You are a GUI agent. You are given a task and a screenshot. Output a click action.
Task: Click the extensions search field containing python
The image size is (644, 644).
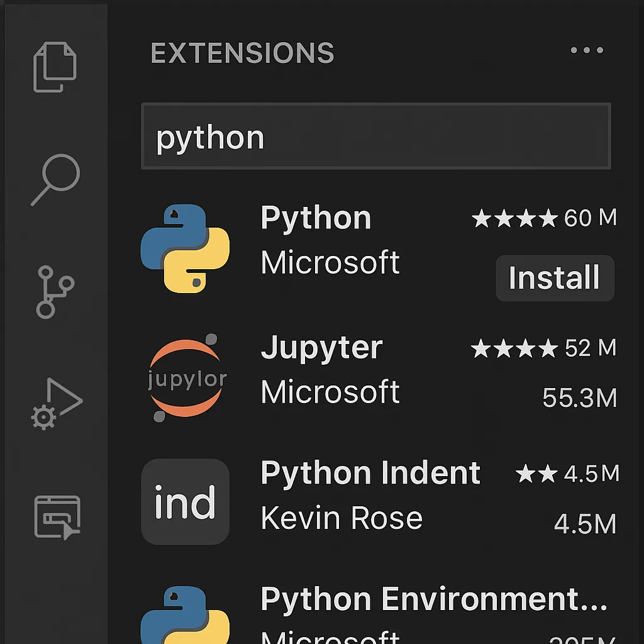(376, 136)
